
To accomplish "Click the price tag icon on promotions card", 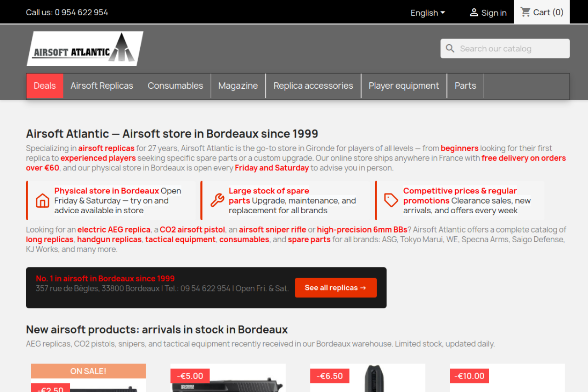I will click(x=391, y=200).
